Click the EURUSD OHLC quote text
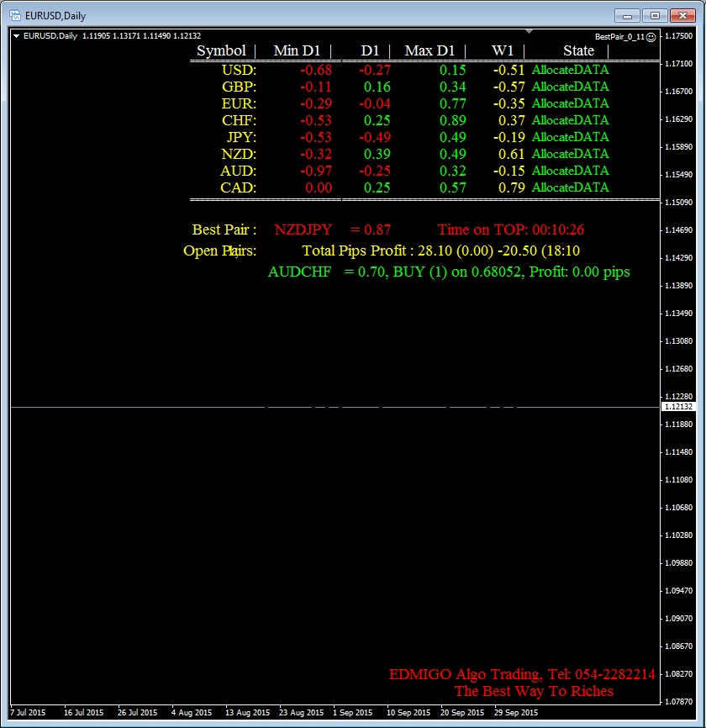The image size is (706, 728). (x=141, y=36)
